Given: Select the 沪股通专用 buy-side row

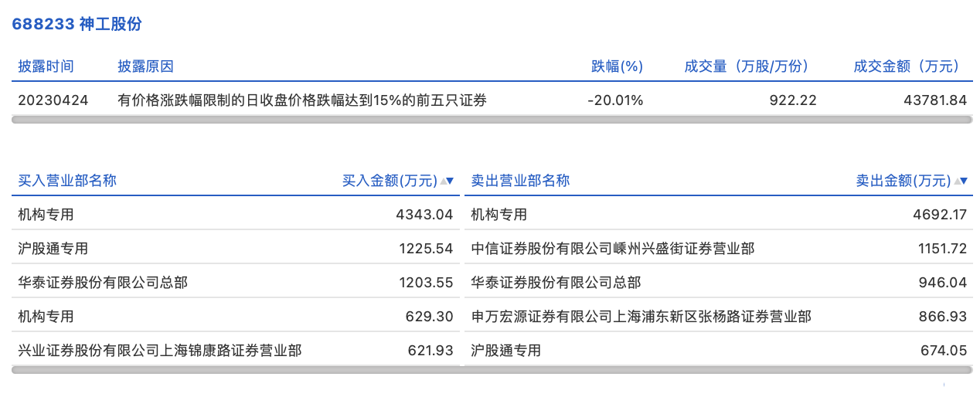Looking at the screenshot, I should [x=236, y=249].
